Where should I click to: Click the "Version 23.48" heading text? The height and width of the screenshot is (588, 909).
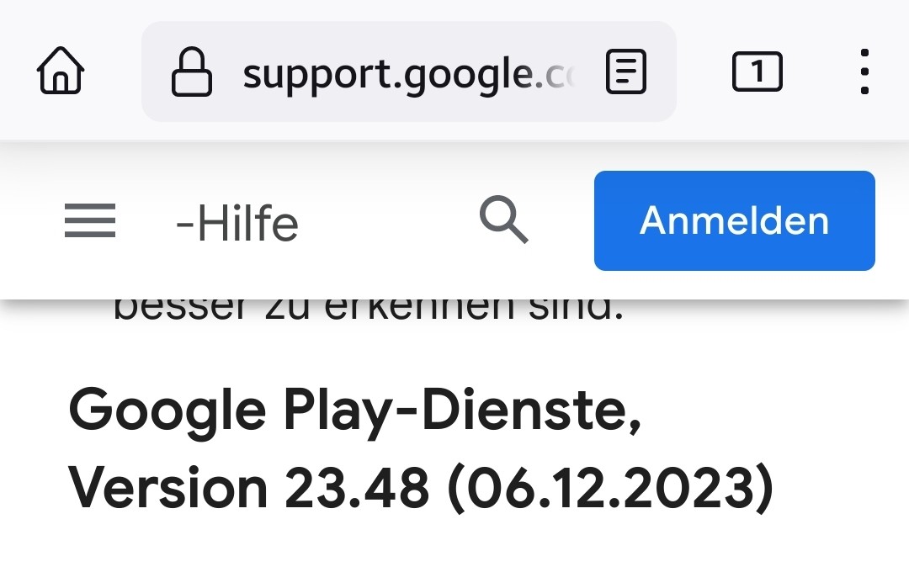pyautogui.click(x=249, y=488)
